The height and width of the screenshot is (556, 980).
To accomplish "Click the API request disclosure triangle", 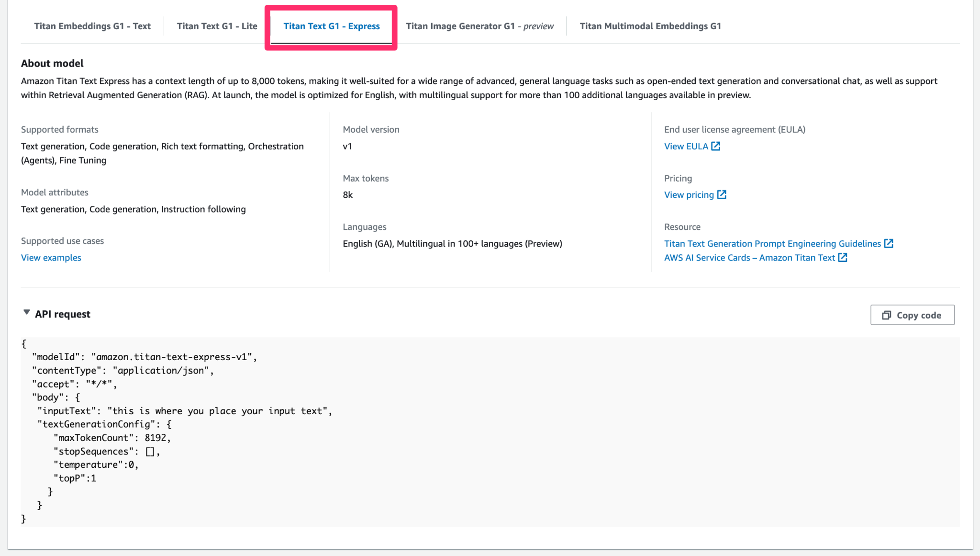I will coord(27,312).
